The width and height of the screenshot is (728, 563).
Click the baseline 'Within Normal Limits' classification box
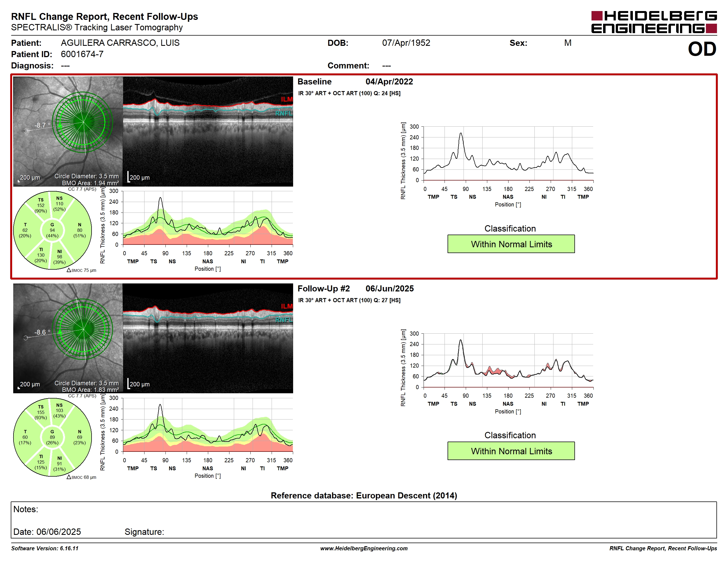tap(511, 244)
